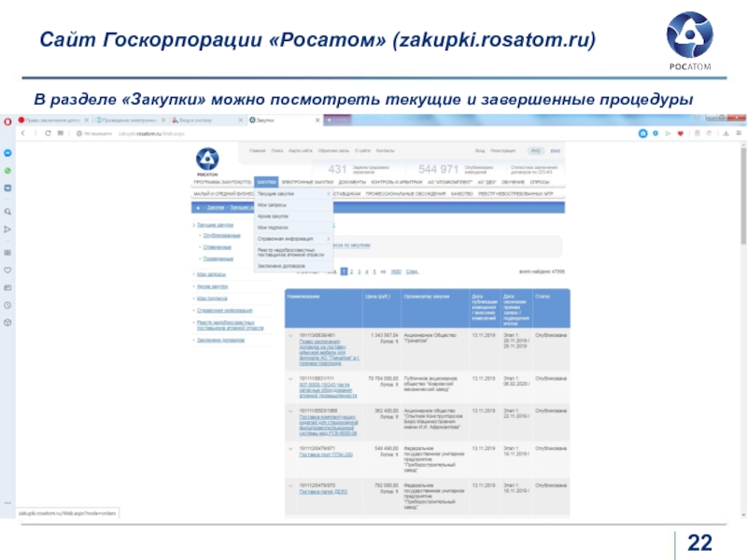Click the "След." next page link

tap(412, 272)
